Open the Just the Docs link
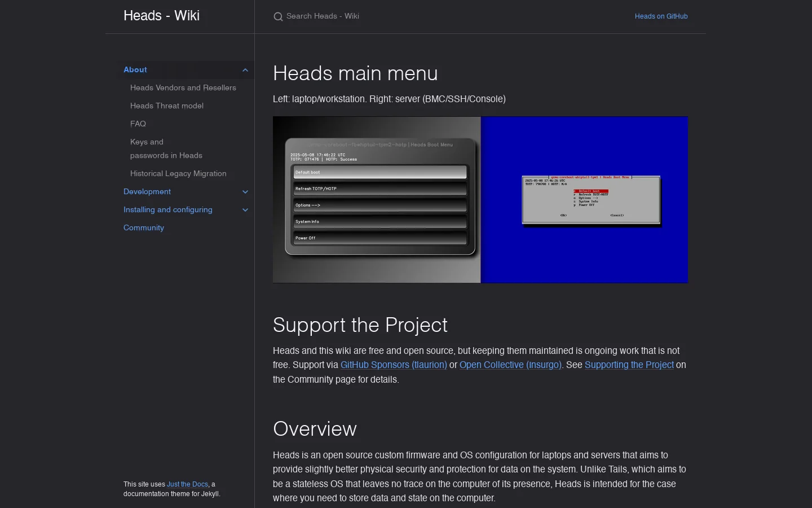This screenshot has height=508, width=812. 187,484
